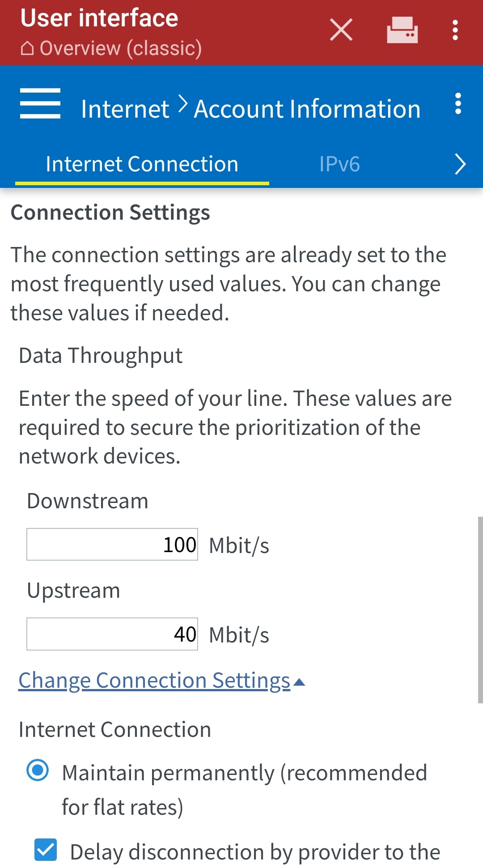This screenshot has height=868, width=483.
Task: Open the hamburger navigation menu
Action: (x=40, y=104)
